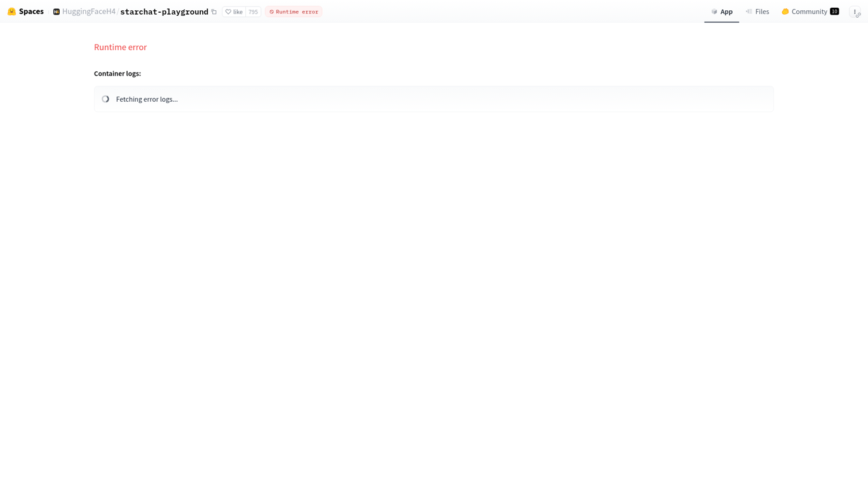Click the loading spinner beside Fetching error logs

coord(105,99)
